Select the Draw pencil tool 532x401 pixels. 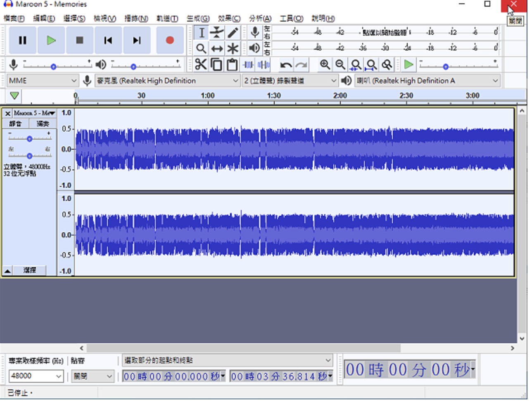233,33
